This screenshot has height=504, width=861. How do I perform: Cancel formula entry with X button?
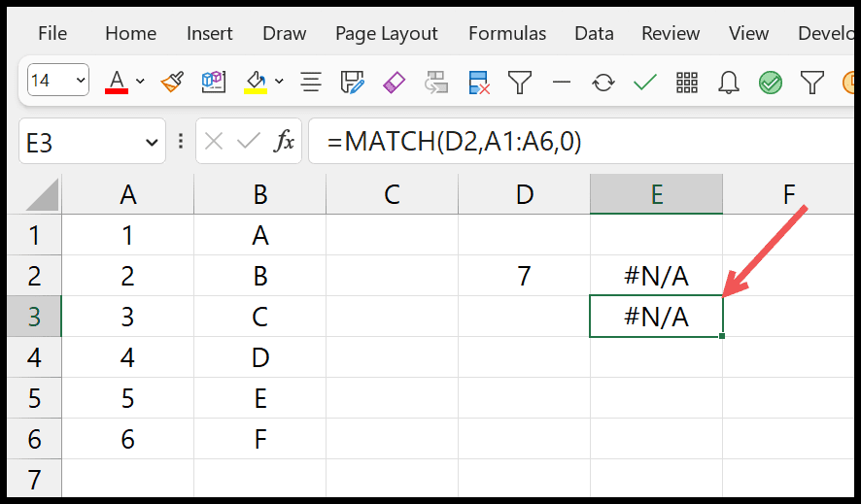point(213,142)
